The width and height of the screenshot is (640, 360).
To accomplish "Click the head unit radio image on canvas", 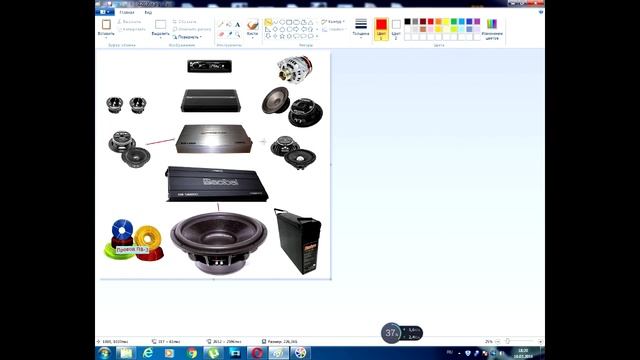I will (x=209, y=66).
